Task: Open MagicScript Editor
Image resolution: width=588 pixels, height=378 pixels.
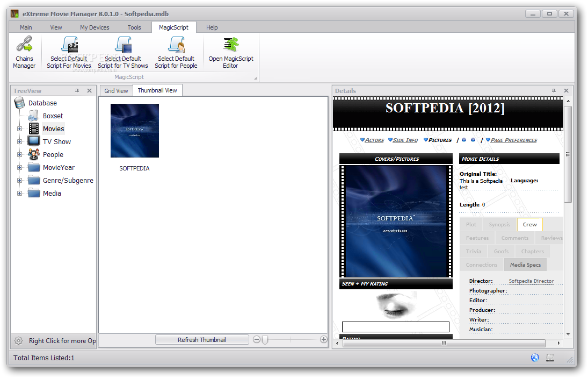Action: click(230, 52)
